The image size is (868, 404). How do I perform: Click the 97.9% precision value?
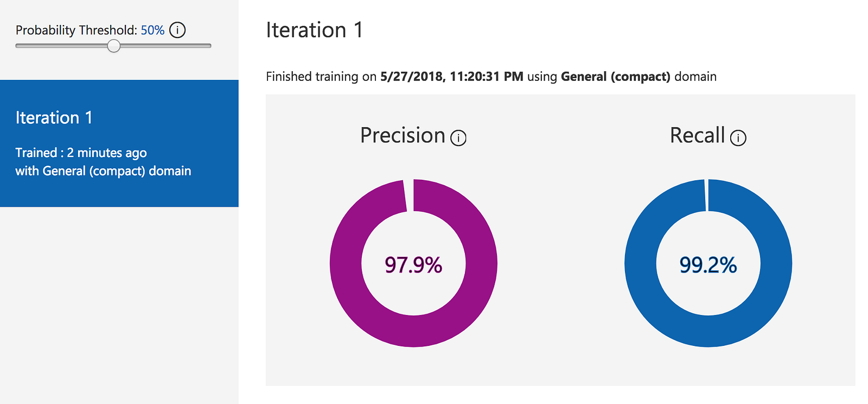tap(413, 265)
